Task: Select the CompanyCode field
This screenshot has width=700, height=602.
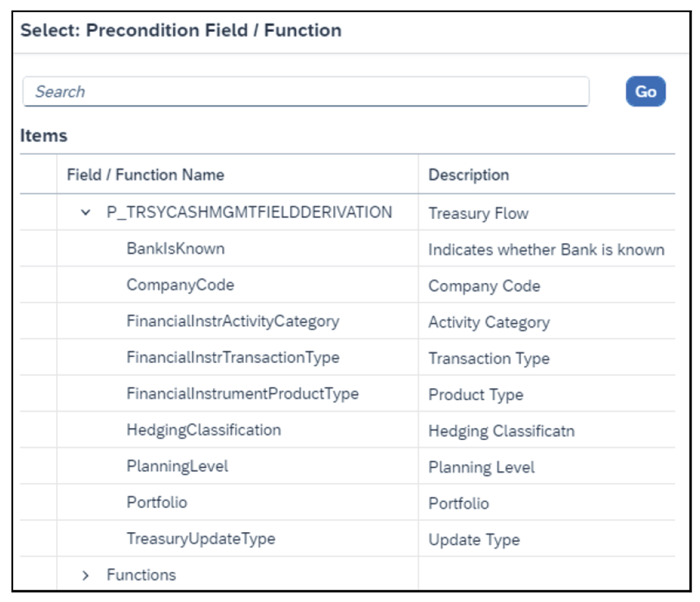Action: (x=180, y=285)
